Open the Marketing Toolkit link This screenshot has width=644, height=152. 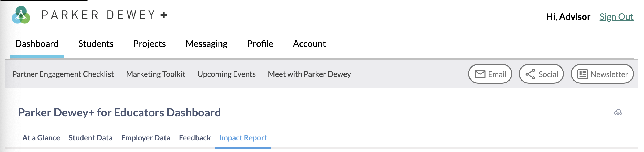[156, 74]
